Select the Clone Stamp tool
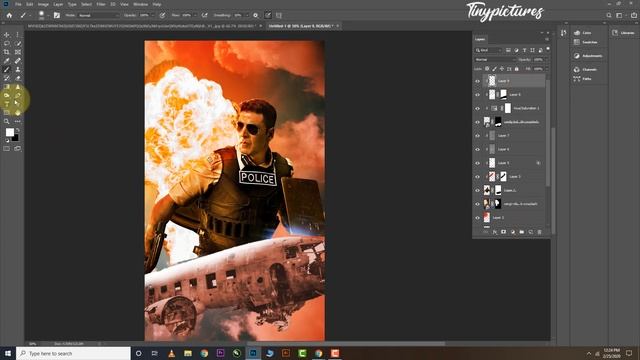The image size is (640, 360). point(18,69)
